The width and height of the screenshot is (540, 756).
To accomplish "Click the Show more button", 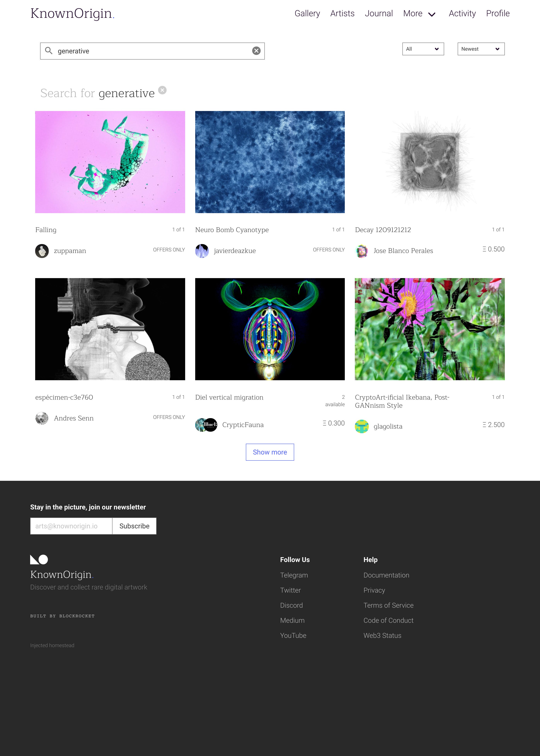I will [270, 452].
